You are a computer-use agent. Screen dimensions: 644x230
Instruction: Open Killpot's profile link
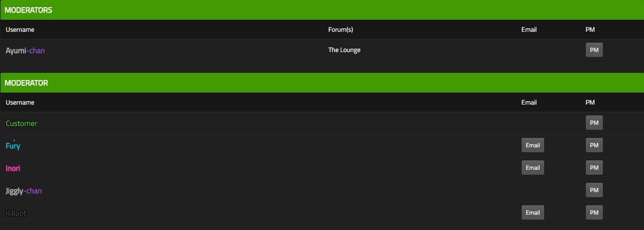pos(16,213)
